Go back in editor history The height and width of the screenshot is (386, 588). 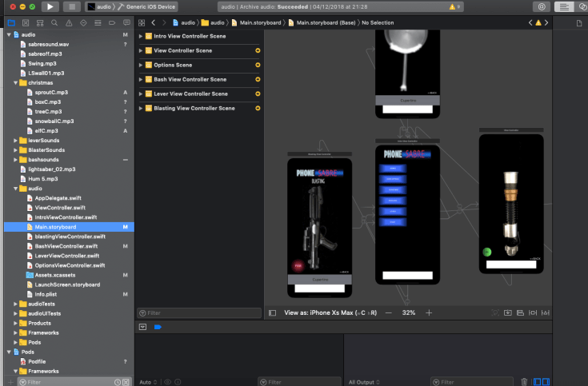point(154,23)
